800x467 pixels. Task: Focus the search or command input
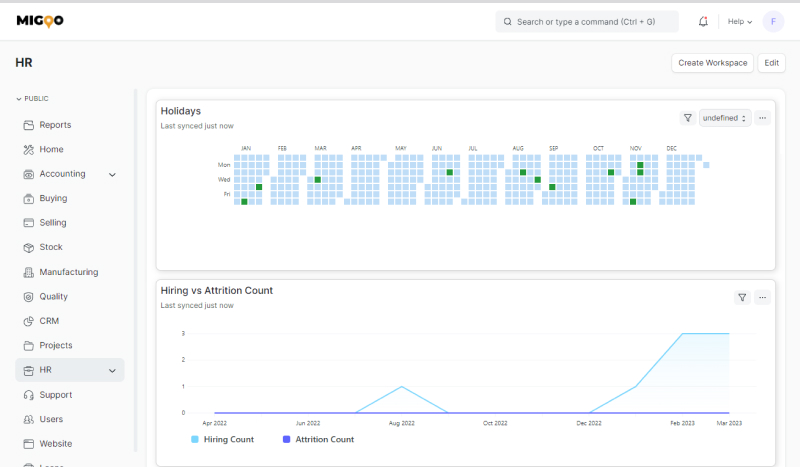pyautogui.click(x=587, y=21)
